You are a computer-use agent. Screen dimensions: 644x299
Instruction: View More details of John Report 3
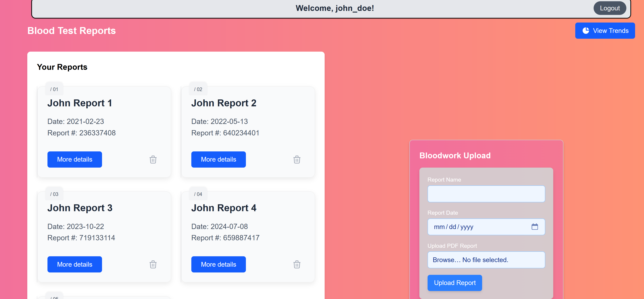coord(75,264)
